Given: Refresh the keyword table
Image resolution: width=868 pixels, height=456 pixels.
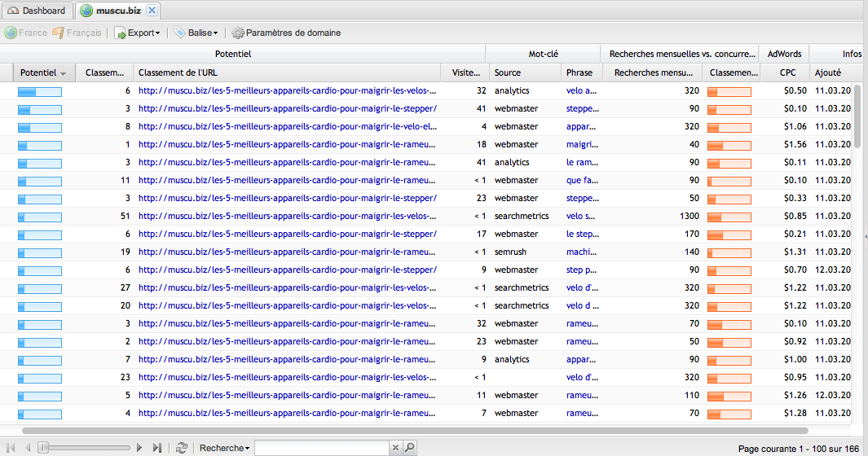Looking at the screenshot, I should pyautogui.click(x=181, y=448).
